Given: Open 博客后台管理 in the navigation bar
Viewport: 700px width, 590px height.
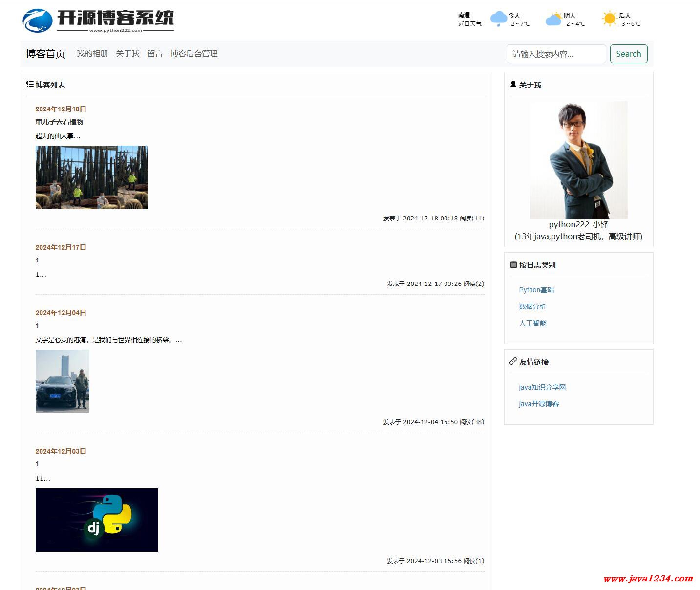Looking at the screenshot, I should [x=194, y=53].
